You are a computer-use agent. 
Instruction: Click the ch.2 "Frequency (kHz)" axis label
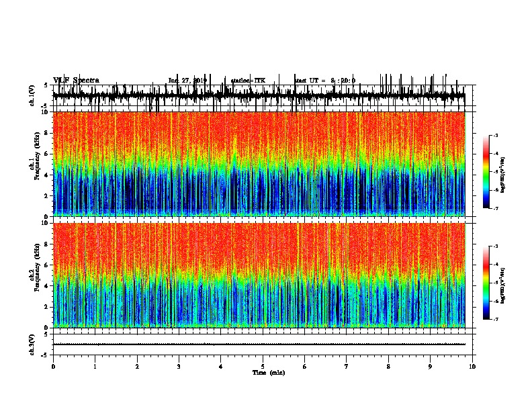pos(37,267)
